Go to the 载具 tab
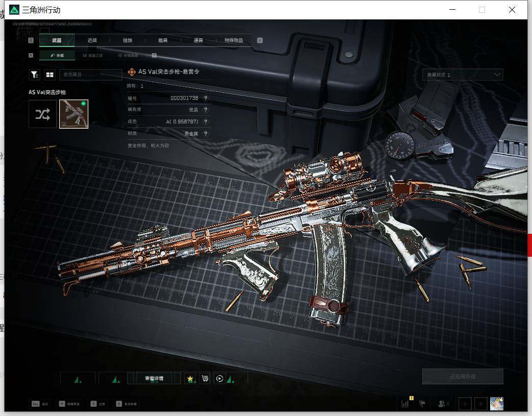 [163, 40]
